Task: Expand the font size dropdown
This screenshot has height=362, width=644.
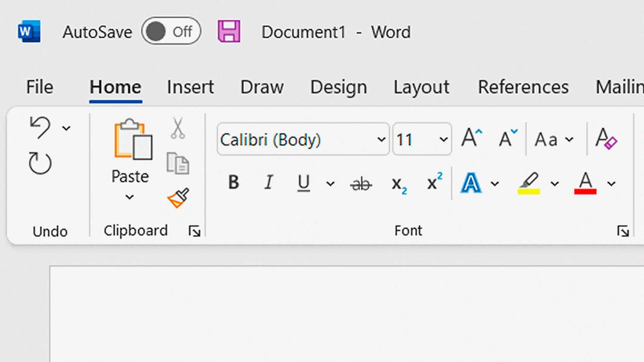Action: (443, 139)
